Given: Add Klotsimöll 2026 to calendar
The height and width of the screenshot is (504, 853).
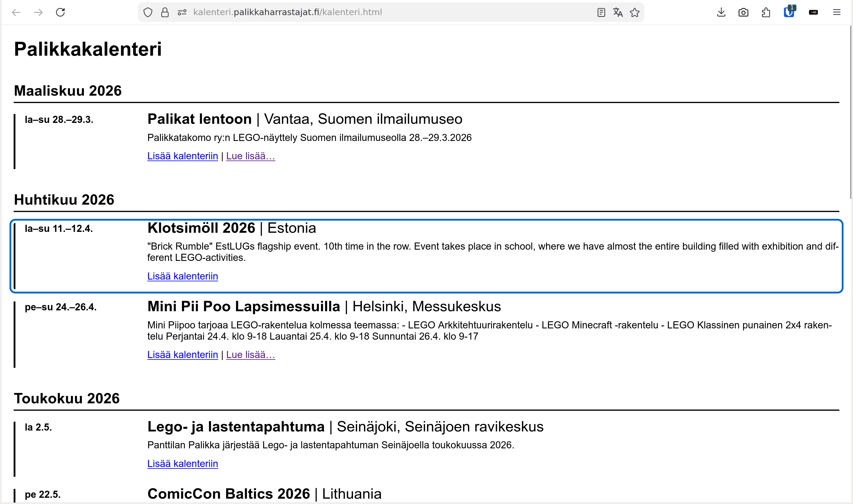Looking at the screenshot, I should tap(183, 276).
